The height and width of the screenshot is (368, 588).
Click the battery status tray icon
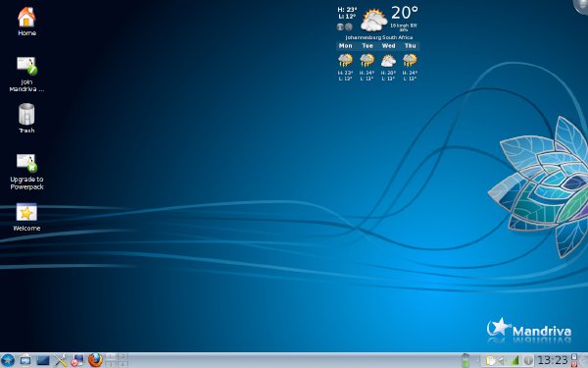[x=465, y=360]
